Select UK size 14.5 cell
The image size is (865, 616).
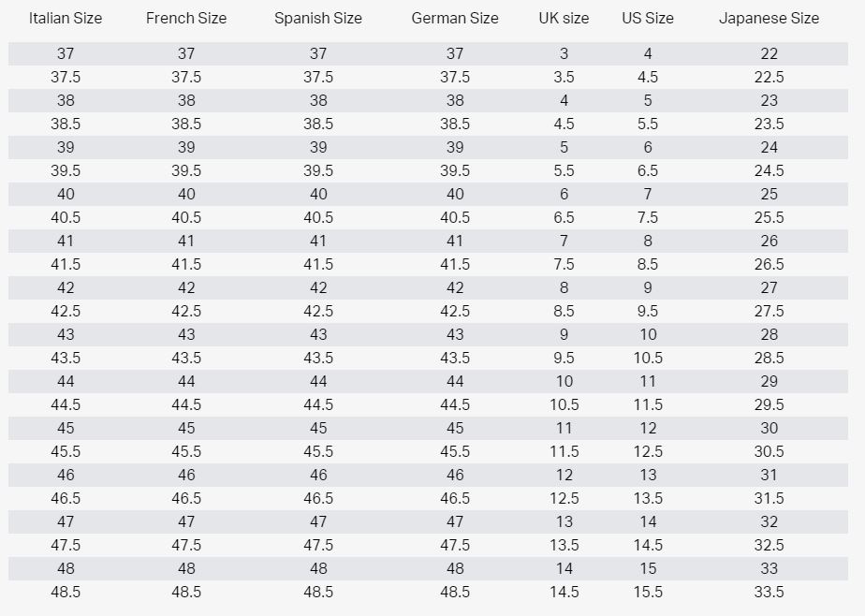coord(564,592)
